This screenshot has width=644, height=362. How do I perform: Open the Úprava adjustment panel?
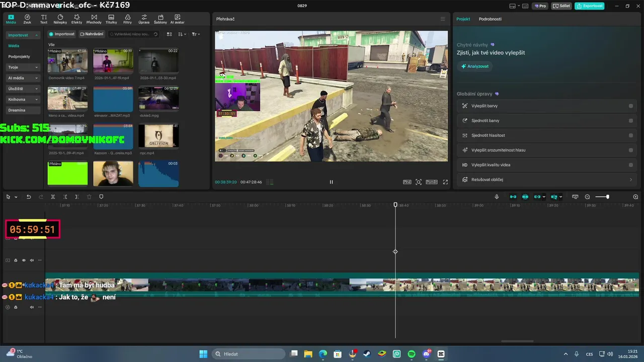pos(144,19)
